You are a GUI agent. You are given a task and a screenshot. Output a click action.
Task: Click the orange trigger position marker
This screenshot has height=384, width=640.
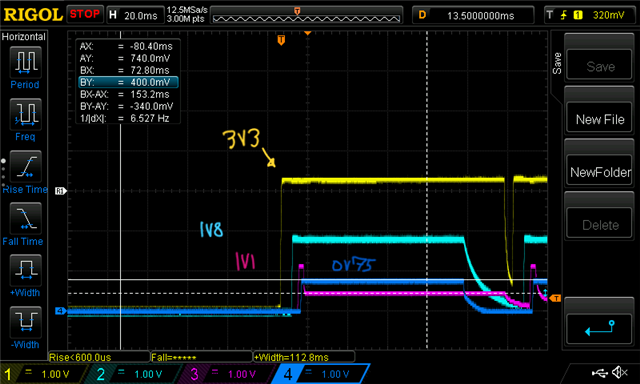[x=281, y=40]
